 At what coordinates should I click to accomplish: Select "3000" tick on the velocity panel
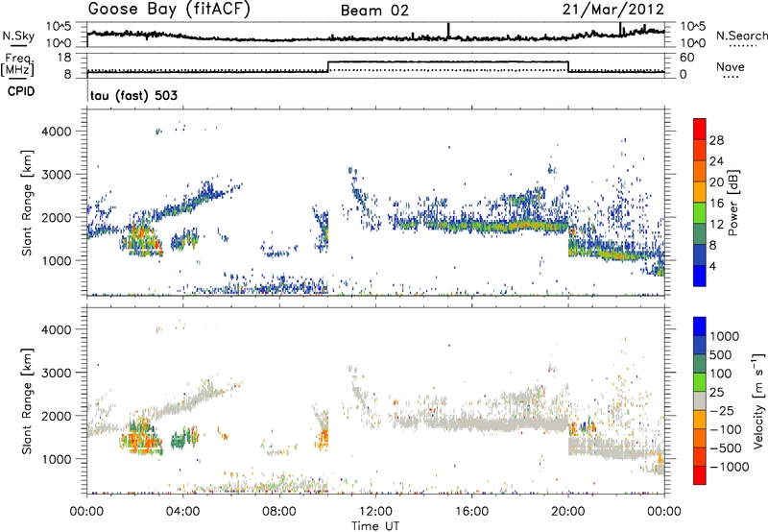(56, 373)
